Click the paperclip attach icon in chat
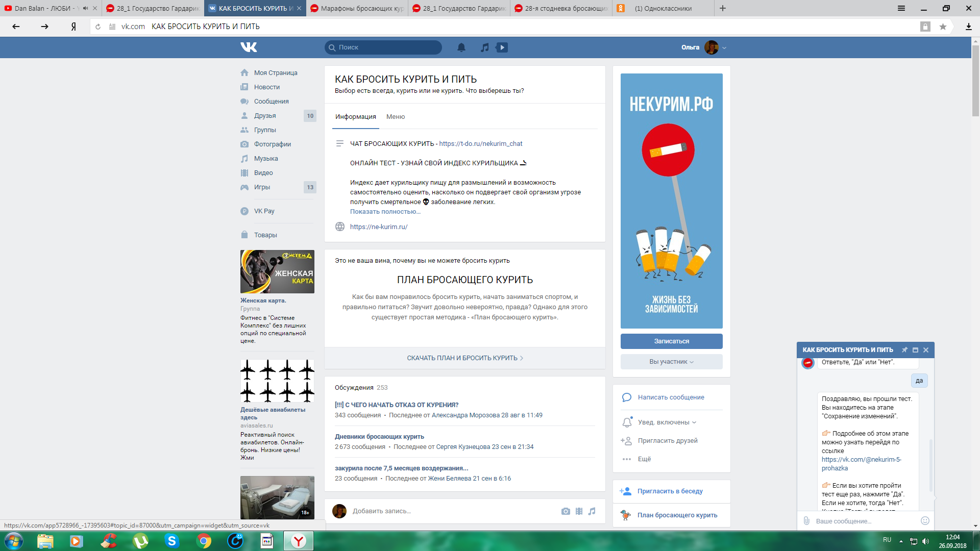This screenshot has width=980, height=551. click(806, 521)
